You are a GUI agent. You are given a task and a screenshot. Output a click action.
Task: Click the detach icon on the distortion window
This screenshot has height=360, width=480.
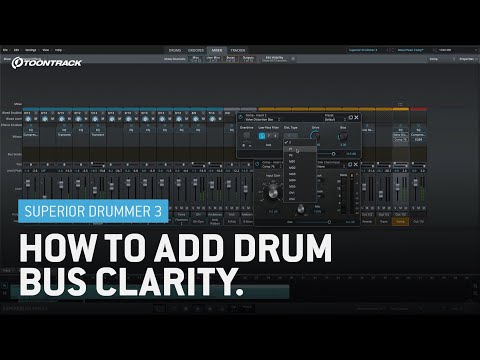coord(350,117)
